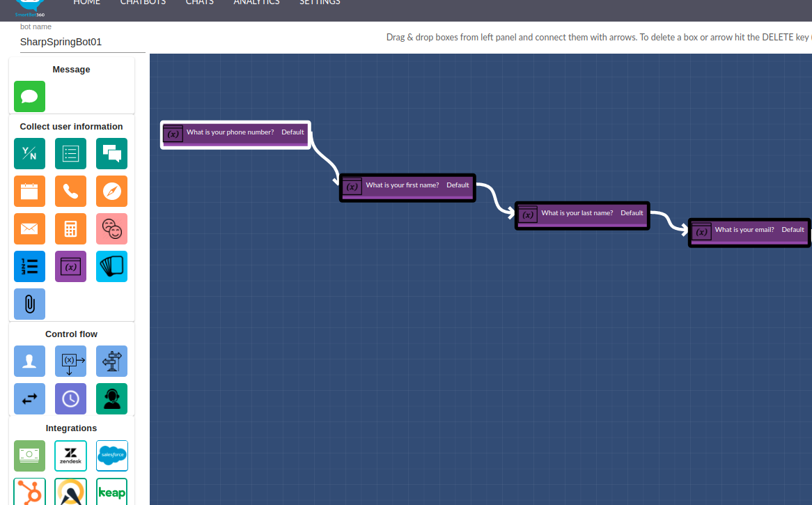The width and height of the screenshot is (812, 505).
Task: Open the HOME navigation item
Action: (x=87, y=3)
